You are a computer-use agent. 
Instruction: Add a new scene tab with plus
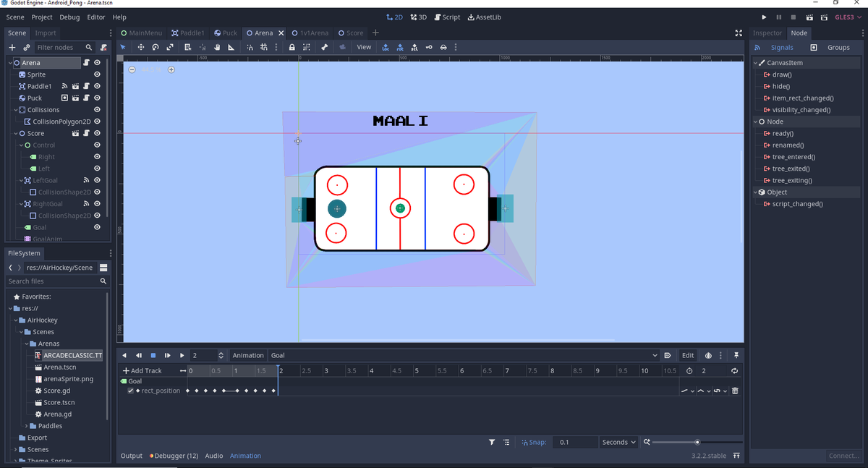pos(375,33)
